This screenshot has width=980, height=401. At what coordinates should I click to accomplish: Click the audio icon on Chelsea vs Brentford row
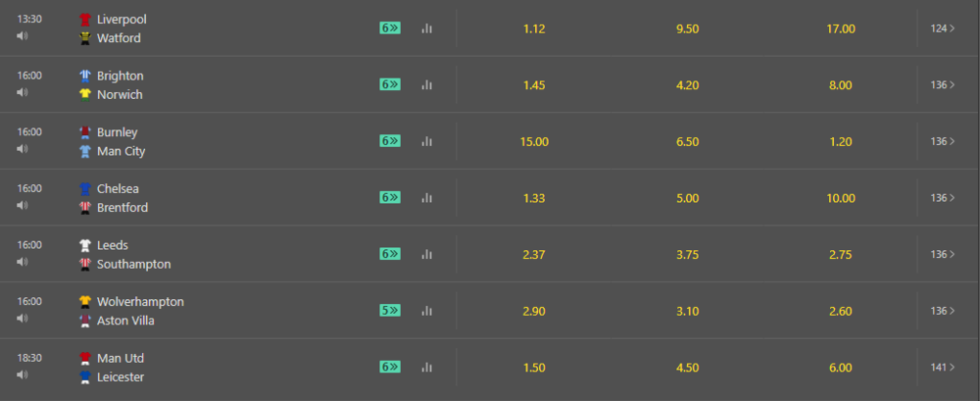coord(23,205)
